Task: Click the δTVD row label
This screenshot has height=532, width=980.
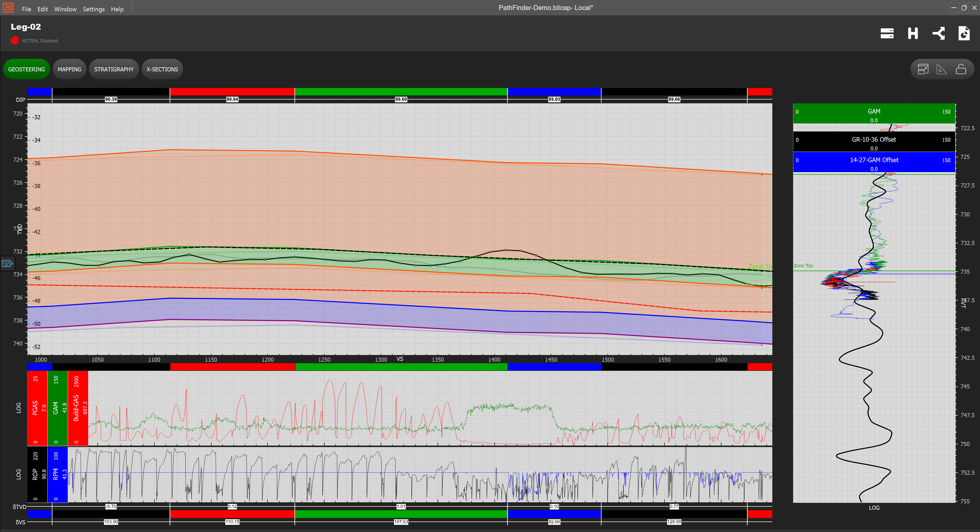Action: pyautogui.click(x=19, y=507)
